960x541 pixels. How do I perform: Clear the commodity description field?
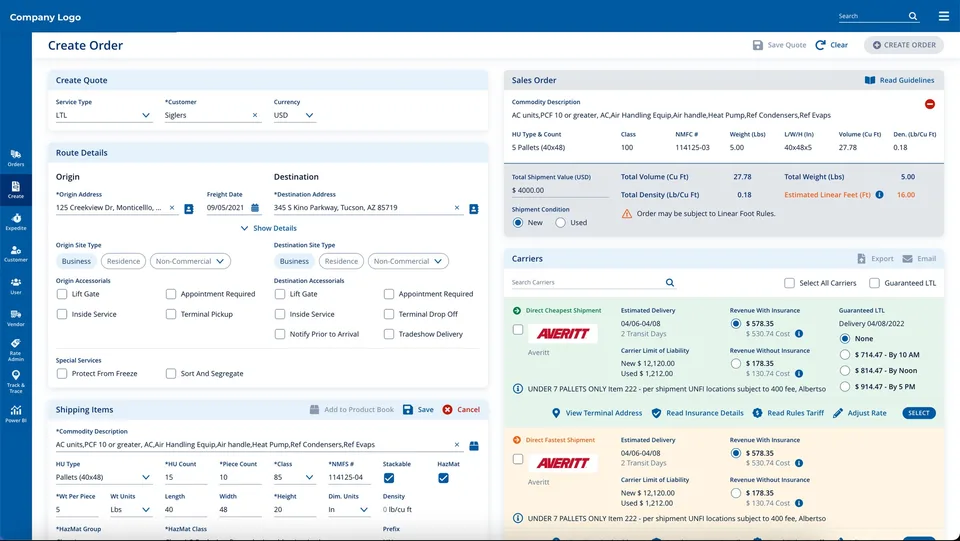click(x=457, y=445)
